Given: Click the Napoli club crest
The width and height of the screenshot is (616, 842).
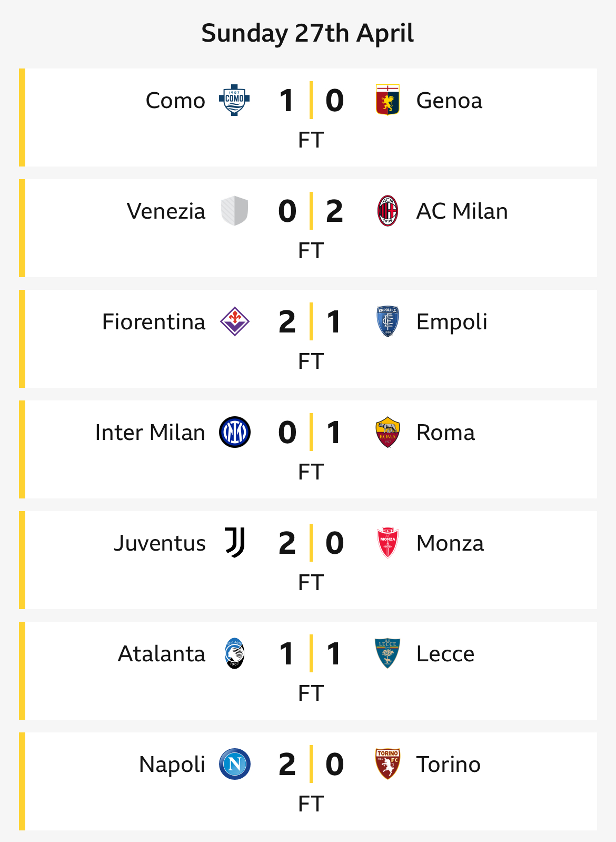Looking at the screenshot, I should click(234, 764).
